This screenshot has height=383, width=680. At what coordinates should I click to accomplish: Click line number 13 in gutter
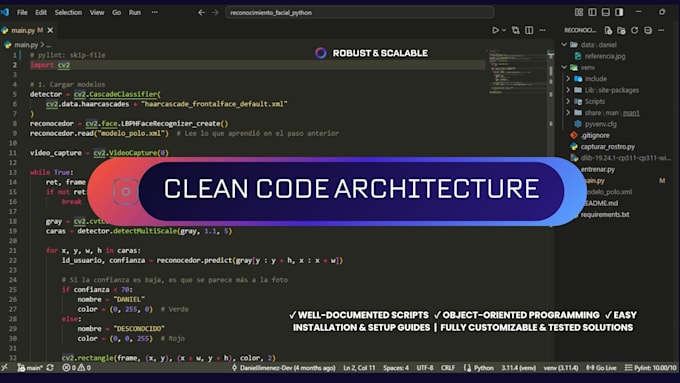(x=13, y=172)
